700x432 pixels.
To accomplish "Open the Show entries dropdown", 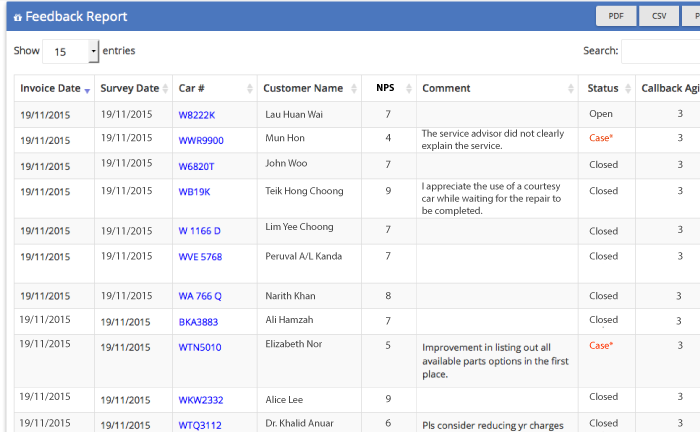I will tap(71, 51).
